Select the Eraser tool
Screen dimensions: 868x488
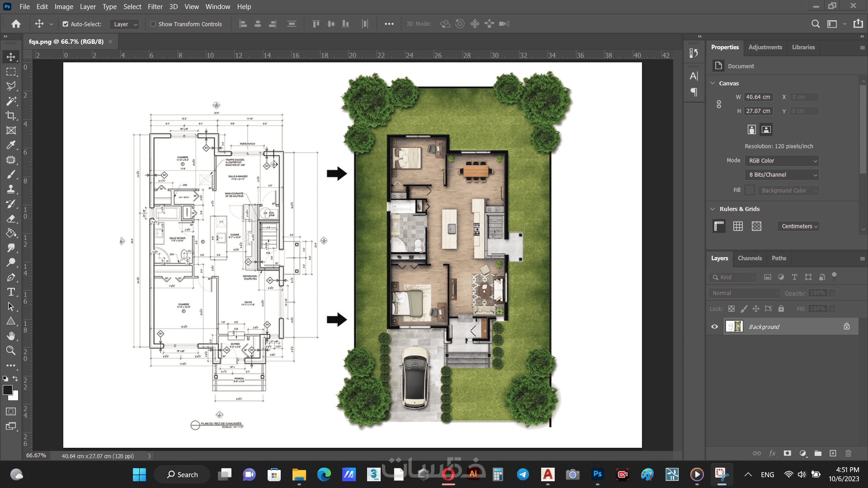coord(11,219)
